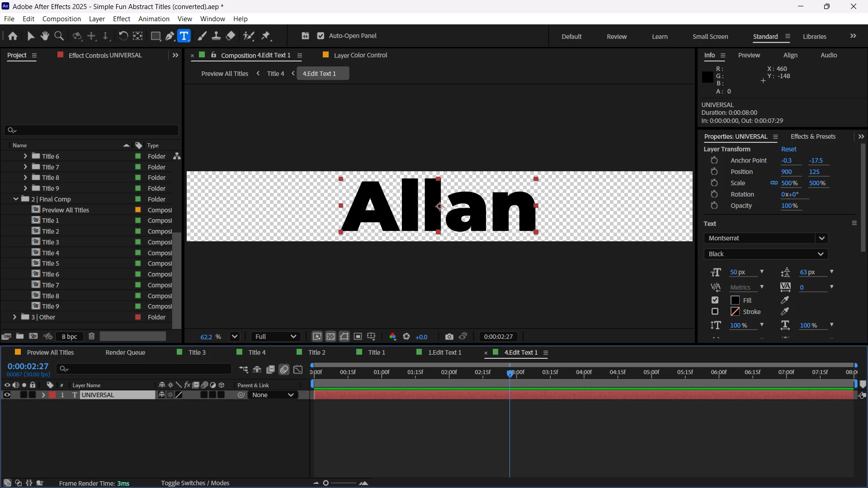This screenshot has width=868, height=488.
Task: Open the Composition menu
Action: coord(61,19)
